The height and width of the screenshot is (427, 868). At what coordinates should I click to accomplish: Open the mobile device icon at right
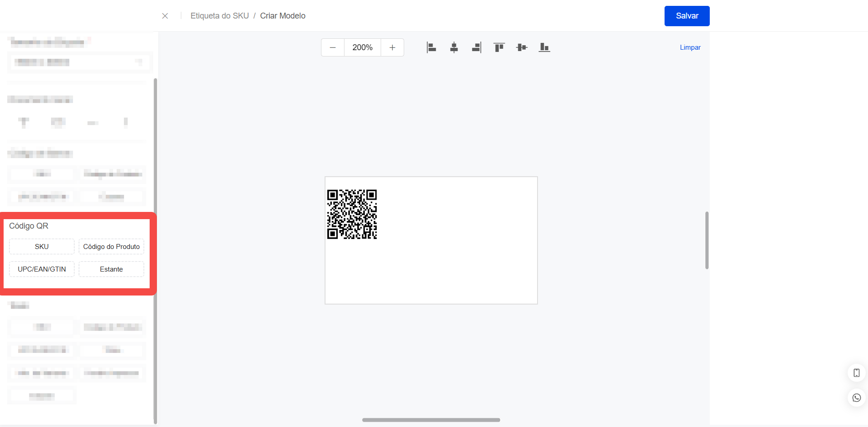coord(856,373)
